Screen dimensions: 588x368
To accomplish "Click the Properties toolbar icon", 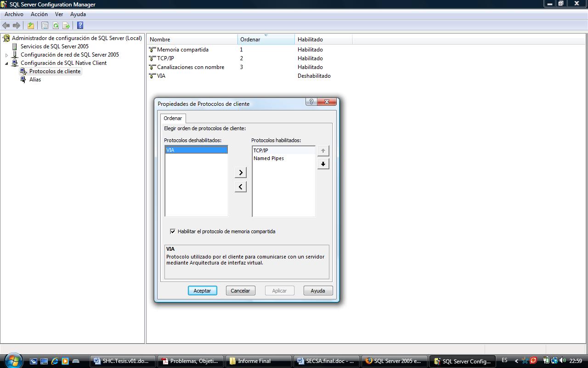I will point(45,26).
